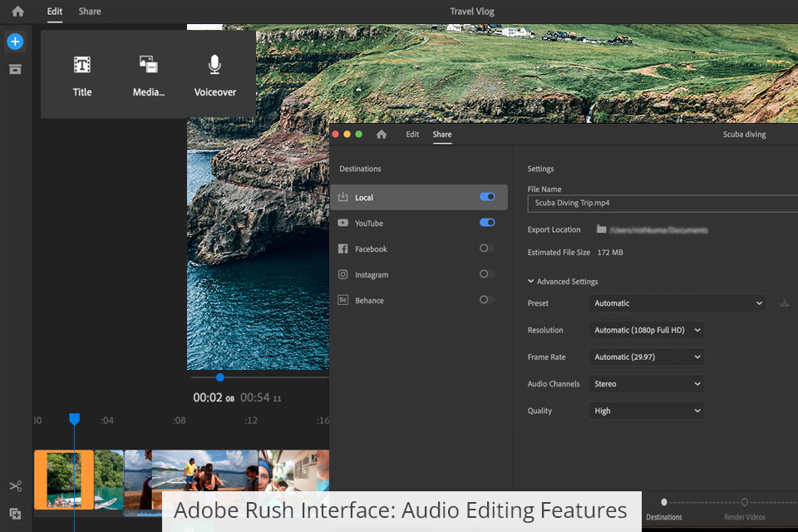798x532 pixels.
Task: Click the preview playback scrubber handle
Action: pyautogui.click(x=220, y=377)
